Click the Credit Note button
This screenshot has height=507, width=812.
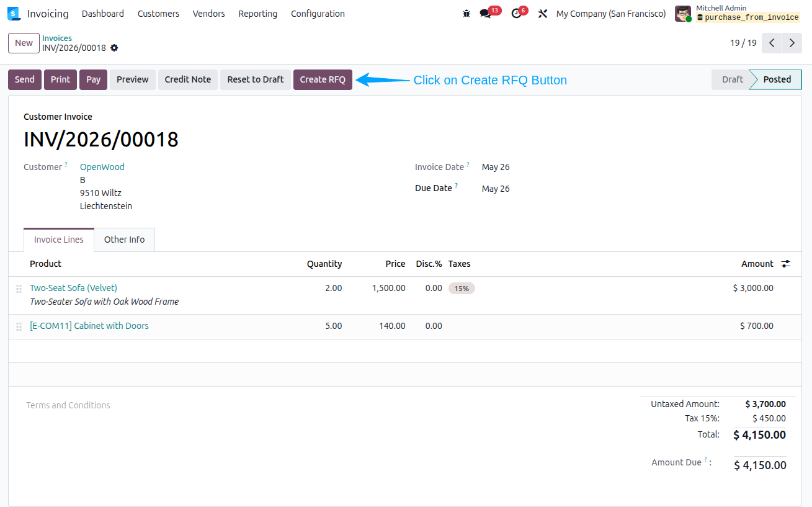188,79
